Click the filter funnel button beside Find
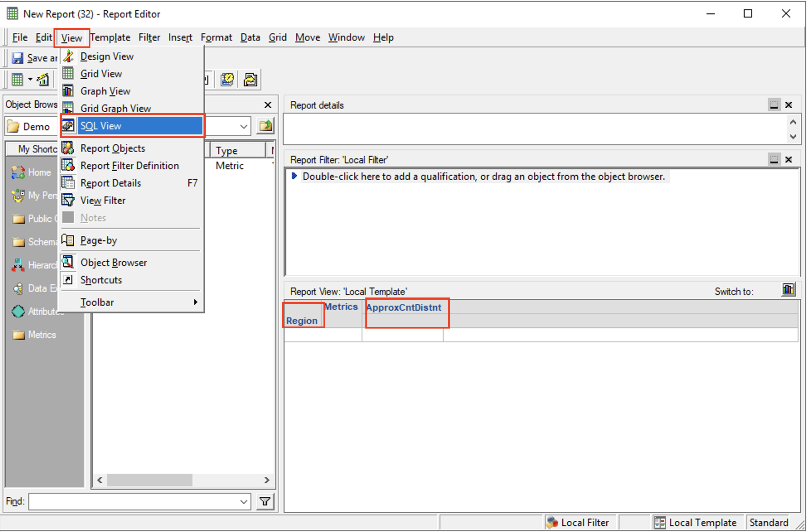Screen dimensions: 807x532 (x=265, y=502)
